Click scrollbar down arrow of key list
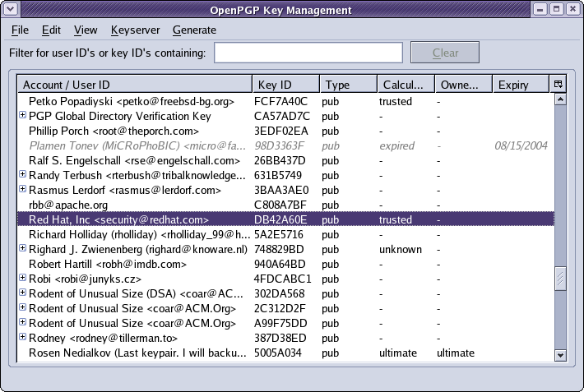 (560, 355)
